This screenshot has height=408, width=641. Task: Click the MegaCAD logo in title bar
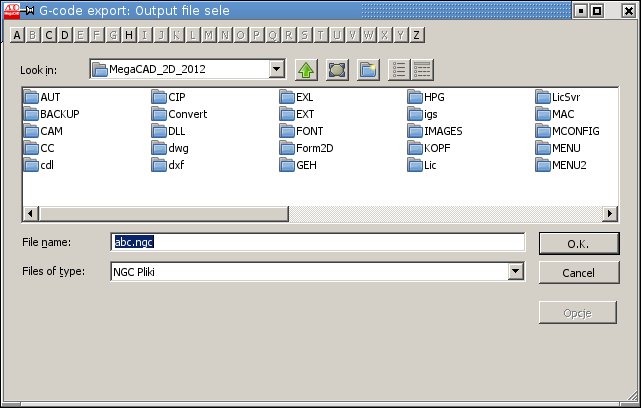[11, 11]
